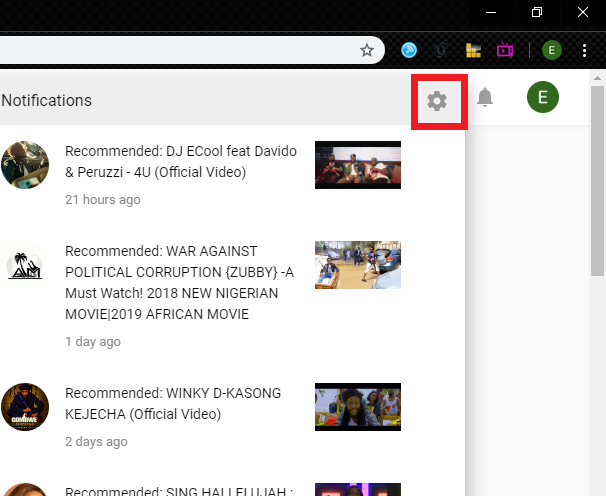Click the '1 day ago' timestamp

[93, 342]
